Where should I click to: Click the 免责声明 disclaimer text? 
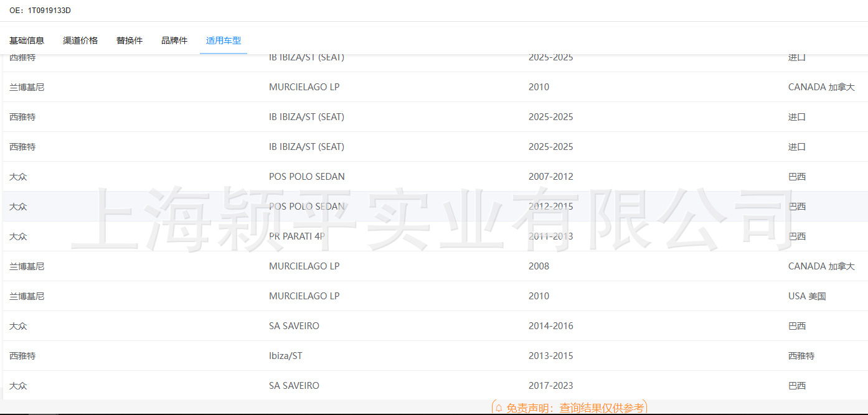tap(575, 408)
